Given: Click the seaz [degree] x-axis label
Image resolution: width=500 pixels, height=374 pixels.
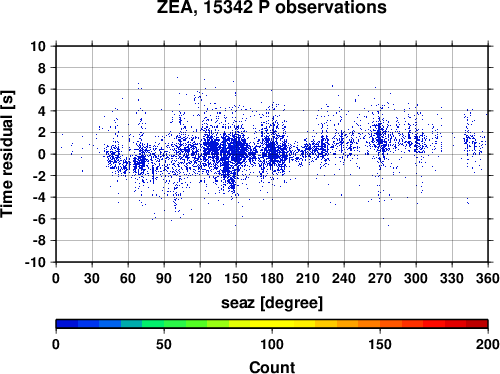Looking at the screenshot, I should (272, 303).
